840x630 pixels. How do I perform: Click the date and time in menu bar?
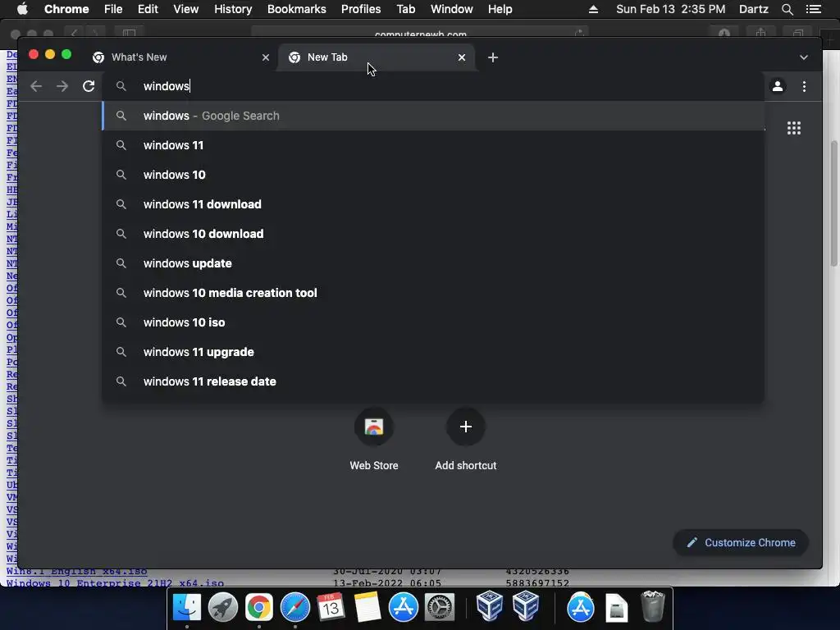671,9
